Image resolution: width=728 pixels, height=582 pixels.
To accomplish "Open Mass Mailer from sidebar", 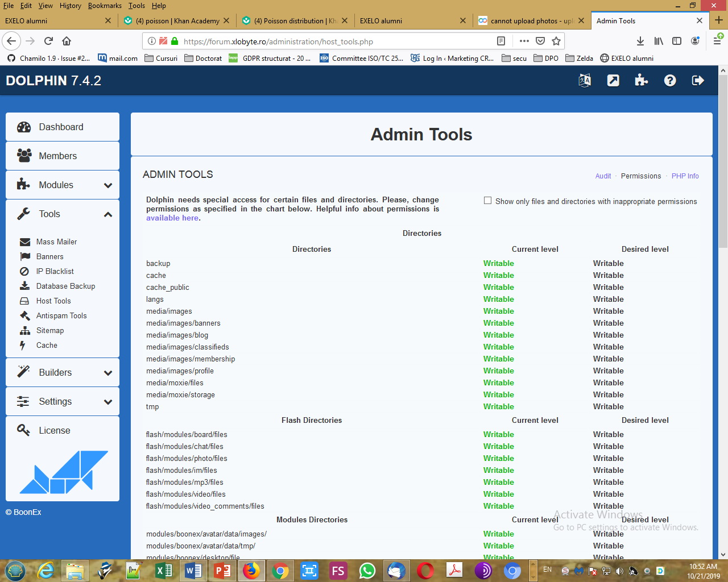I will (56, 242).
